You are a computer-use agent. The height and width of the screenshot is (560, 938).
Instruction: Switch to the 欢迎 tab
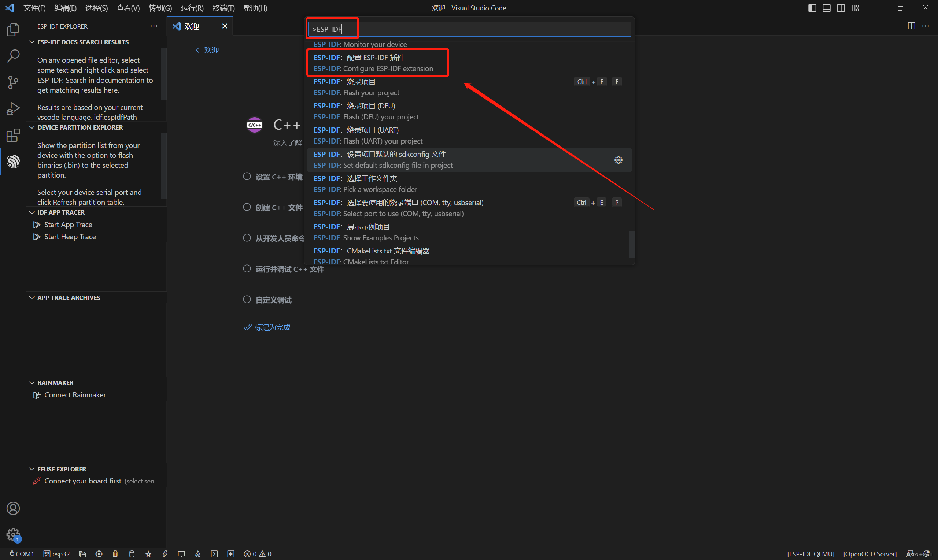point(191,26)
